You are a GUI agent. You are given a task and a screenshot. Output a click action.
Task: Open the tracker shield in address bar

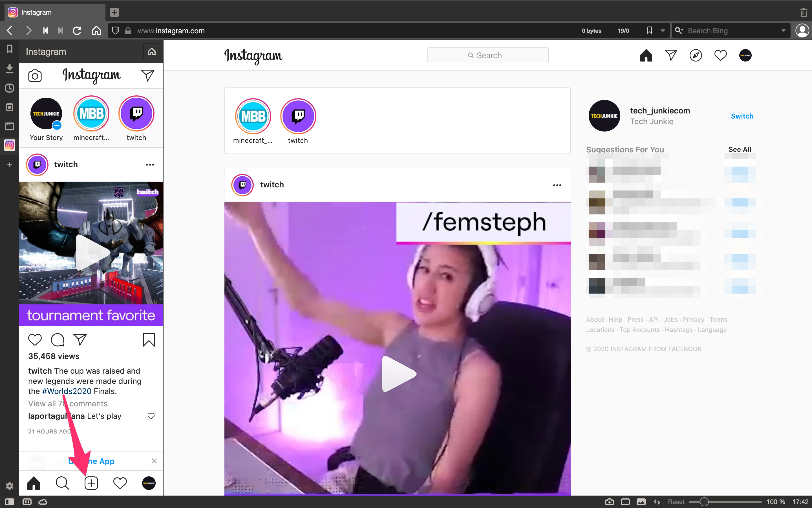[x=116, y=30]
